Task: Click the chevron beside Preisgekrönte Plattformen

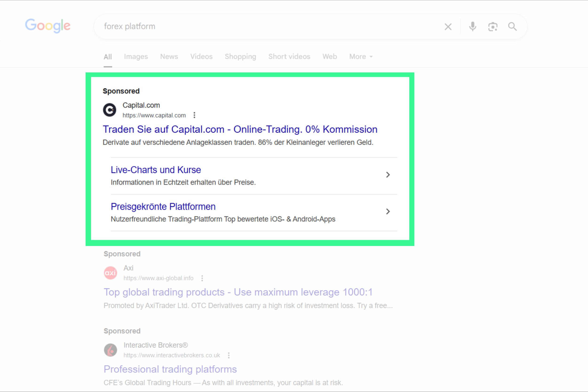Action: 388,211
